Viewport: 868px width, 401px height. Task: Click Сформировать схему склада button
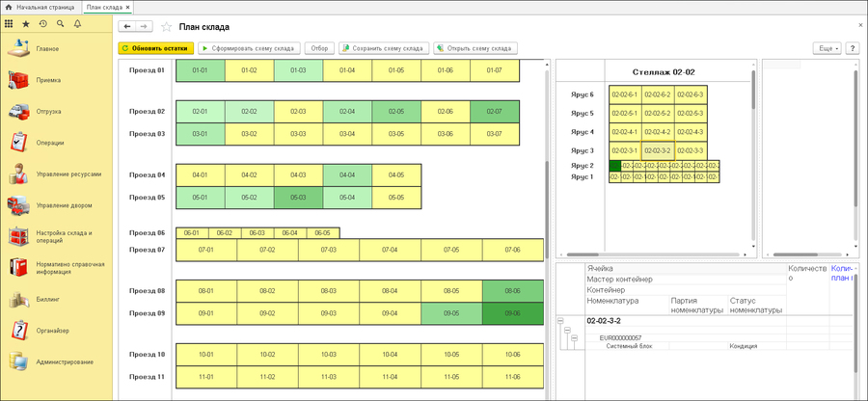[249, 47]
